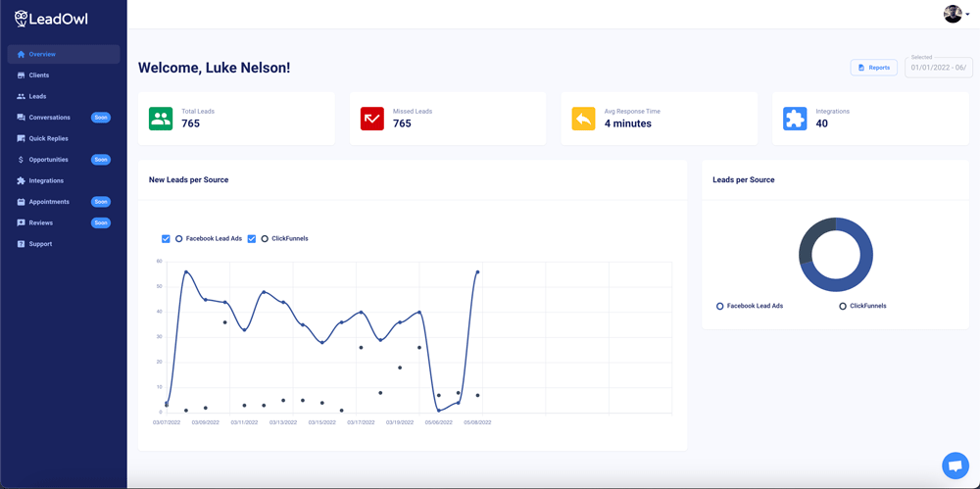980x489 pixels.
Task: Click the green Total Leads icon
Action: pyautogui.click(x=161, y=119)
